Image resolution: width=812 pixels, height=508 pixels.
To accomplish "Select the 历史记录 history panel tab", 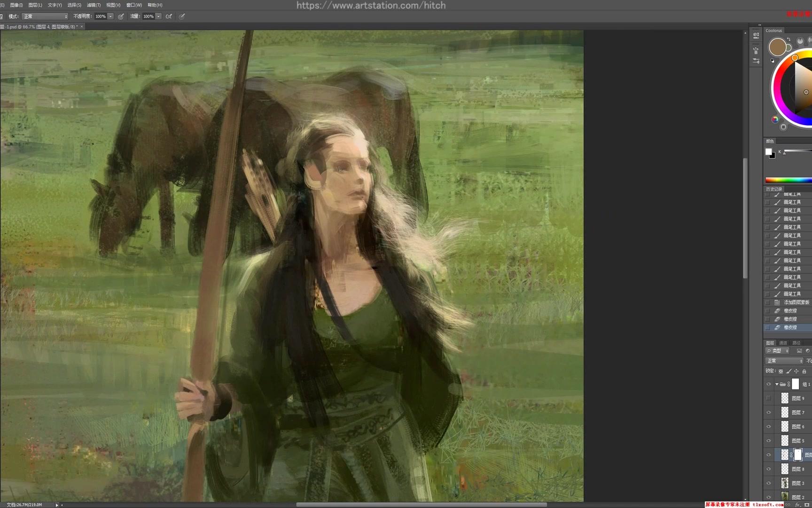I will pos(774,189).
